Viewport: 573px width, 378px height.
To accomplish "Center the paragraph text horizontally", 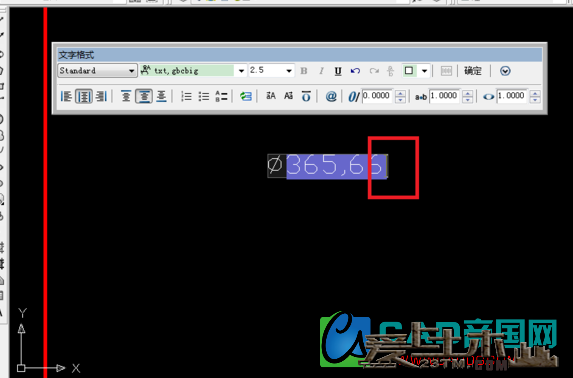I will pyautogui.click(x=84, y=97).
